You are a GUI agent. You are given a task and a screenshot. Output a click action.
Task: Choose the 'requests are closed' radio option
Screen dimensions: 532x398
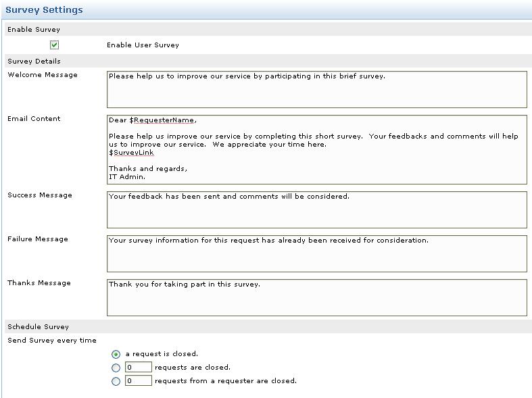click(116, 368)
